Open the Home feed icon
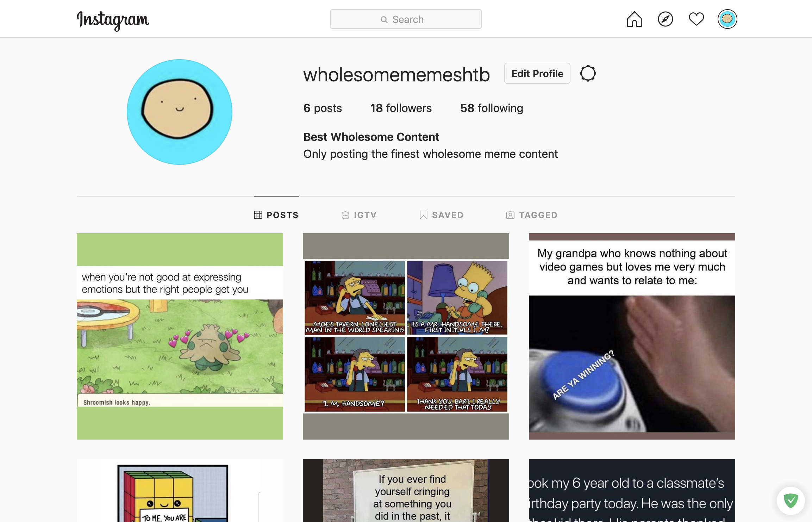812x522 pixels. tap(634, 19)
